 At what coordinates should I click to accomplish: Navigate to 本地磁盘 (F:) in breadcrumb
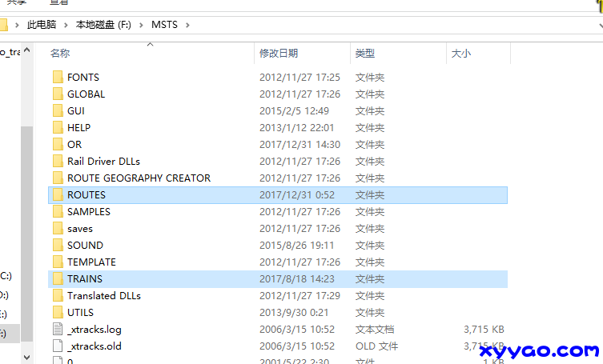click(103, 25)
